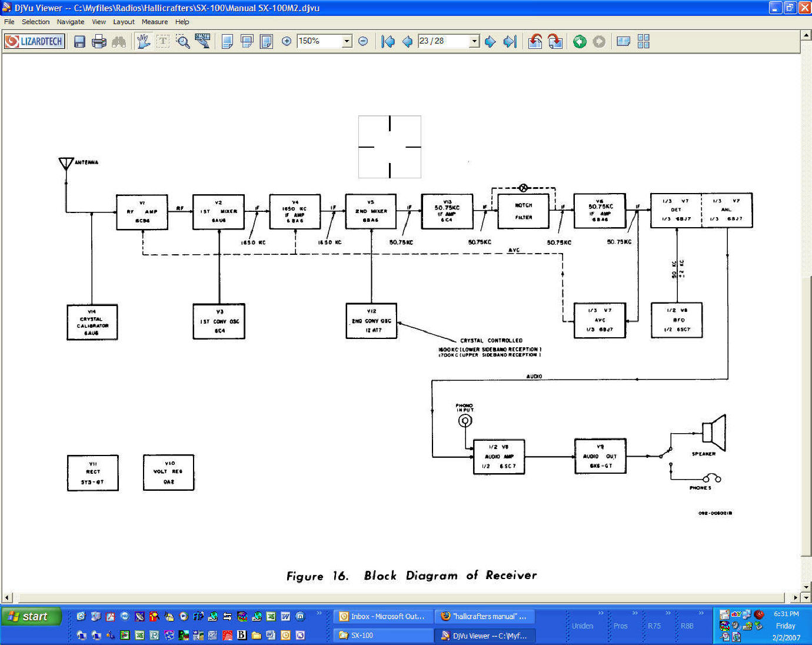Image resolution: width=812 pixels, height=645 pixels.
Task: Launch Adobe Acrobat from Quick Launch
Action: 110,617
